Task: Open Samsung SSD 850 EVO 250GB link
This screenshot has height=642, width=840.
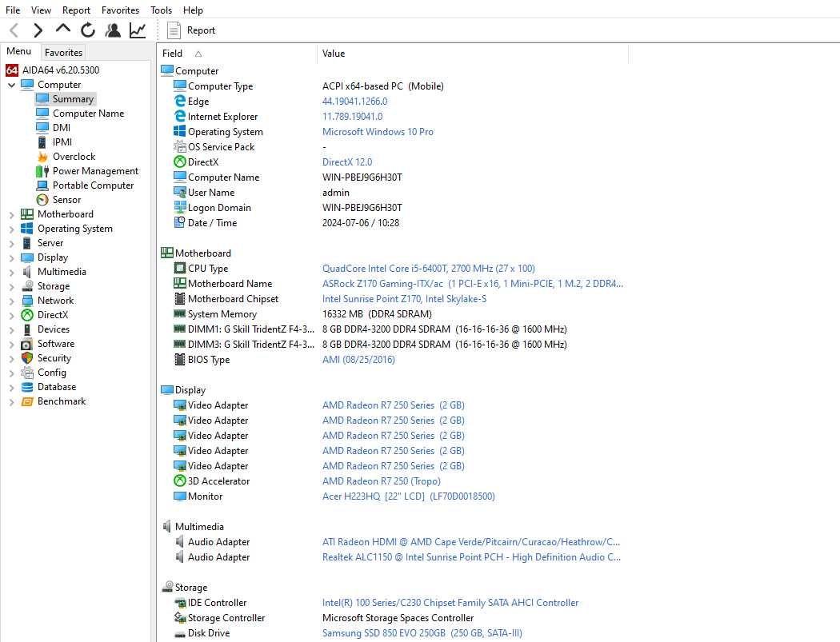Action: [x=422, y=633]
